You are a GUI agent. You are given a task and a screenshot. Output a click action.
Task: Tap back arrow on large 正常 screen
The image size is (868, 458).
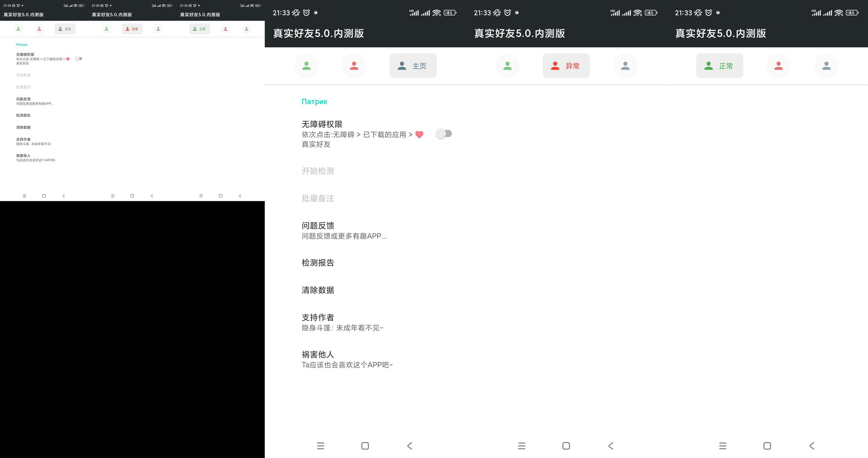click(812, 446)
